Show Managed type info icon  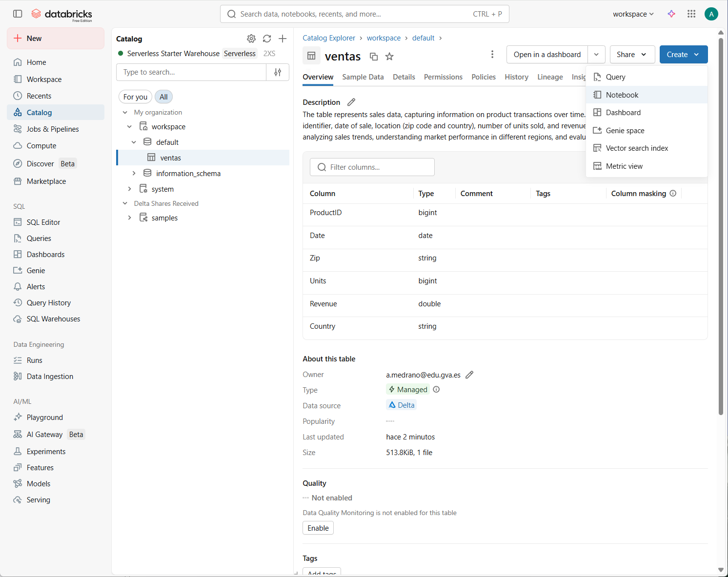click(436, 389)
